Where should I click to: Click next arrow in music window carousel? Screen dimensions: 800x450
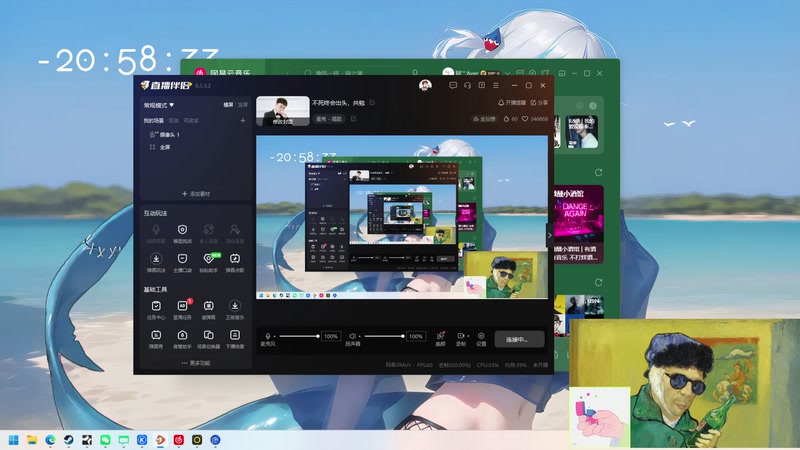[593, 106]
